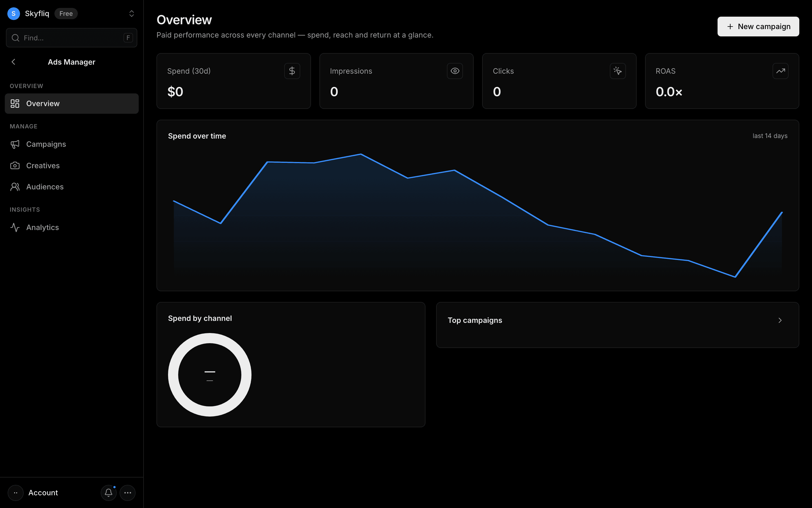812x508 pixels.
Task: Click the 'last 14 days' label
Action: [770, 136]
